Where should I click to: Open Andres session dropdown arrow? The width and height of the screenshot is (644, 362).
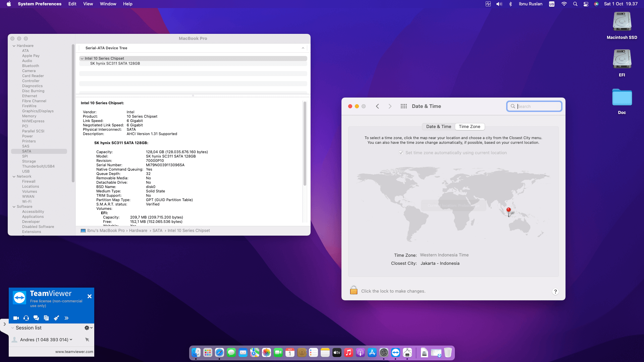(71, 340)
